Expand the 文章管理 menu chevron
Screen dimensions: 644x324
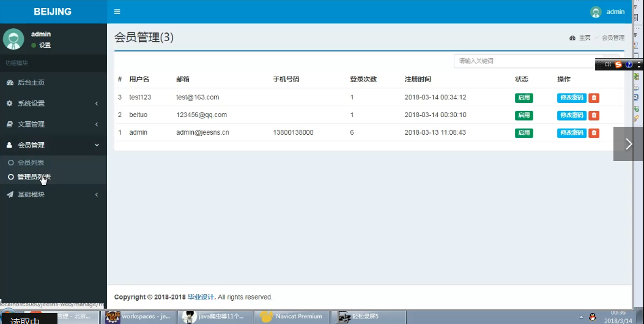(97, 124)
